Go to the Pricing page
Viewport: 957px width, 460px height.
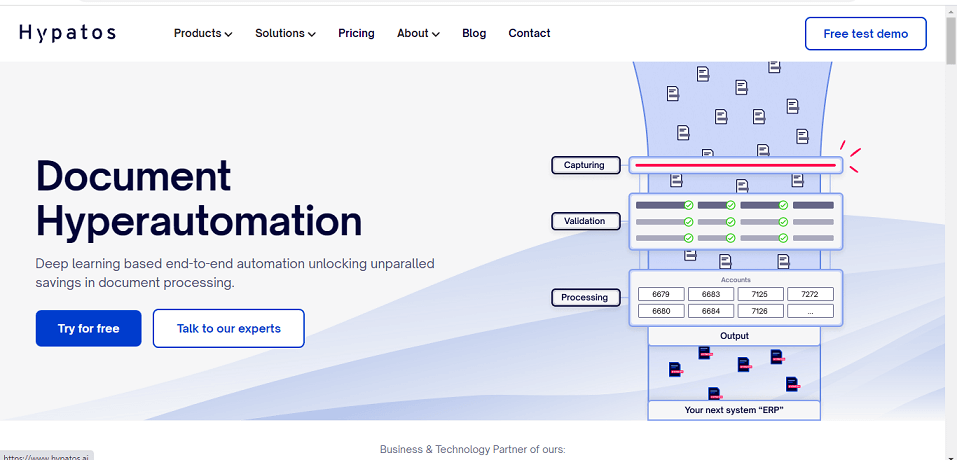pos(356,34)
